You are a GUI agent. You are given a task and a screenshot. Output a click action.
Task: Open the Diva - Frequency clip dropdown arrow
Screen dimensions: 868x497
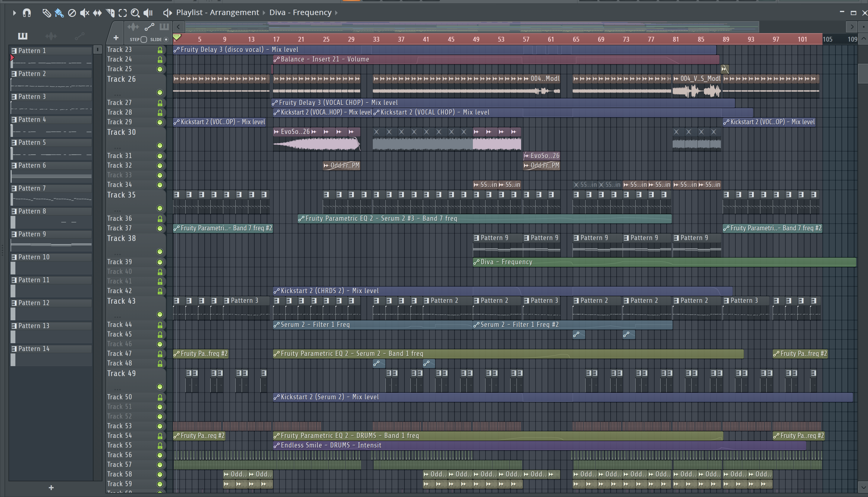point(336,13)
